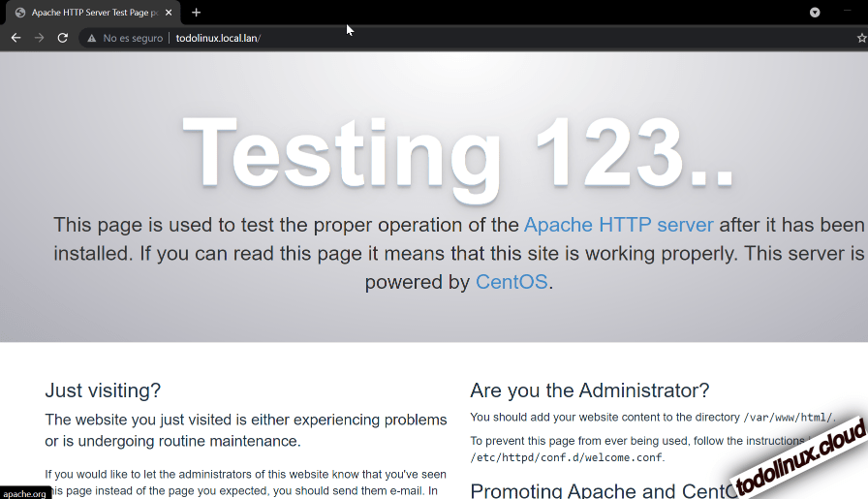This screenshot has width=868, height=499.
Task: Click the 'Promoting Apache and CentOS' heading
Action: tap(604, 490)
